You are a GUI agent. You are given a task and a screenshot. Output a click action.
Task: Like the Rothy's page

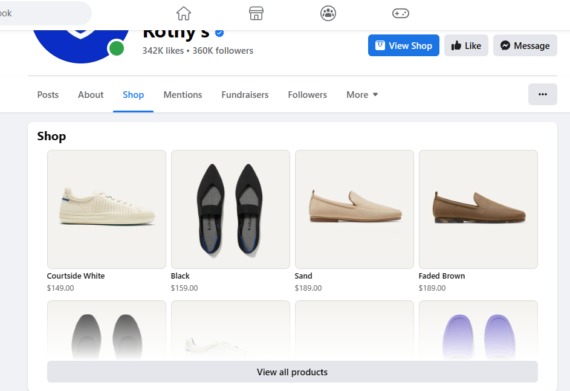click(466, 45)
